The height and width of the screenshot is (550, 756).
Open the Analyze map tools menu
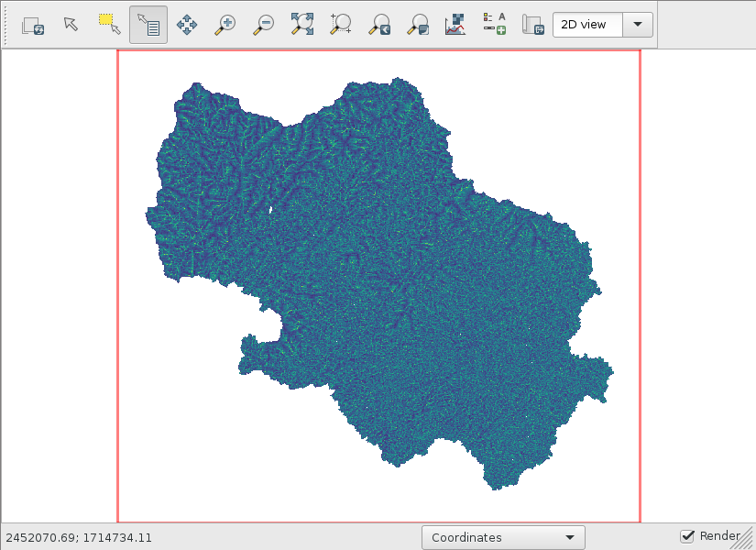(x=455, y=25)
